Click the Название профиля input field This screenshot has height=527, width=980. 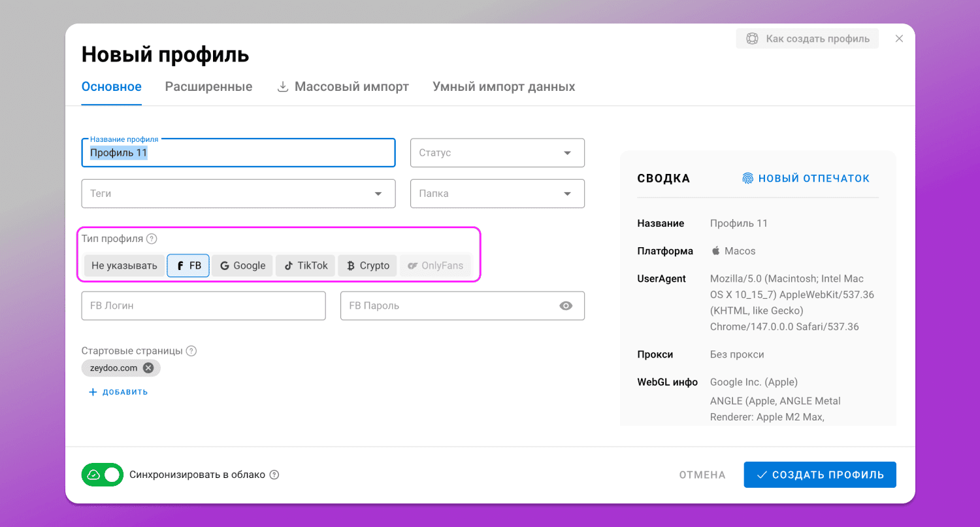(238, 153)
